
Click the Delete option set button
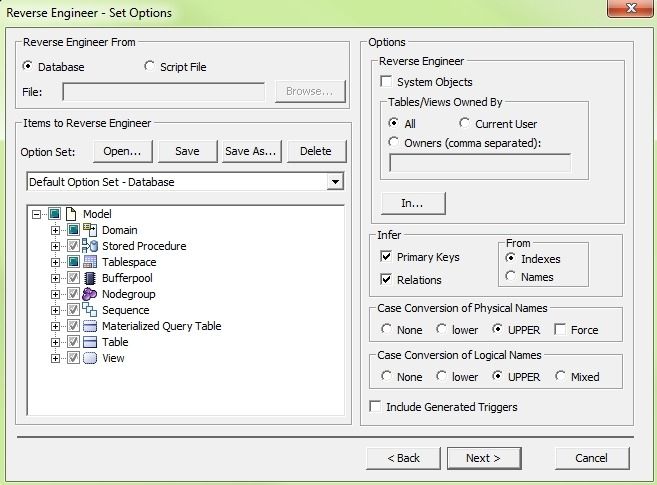click(316, 151)
